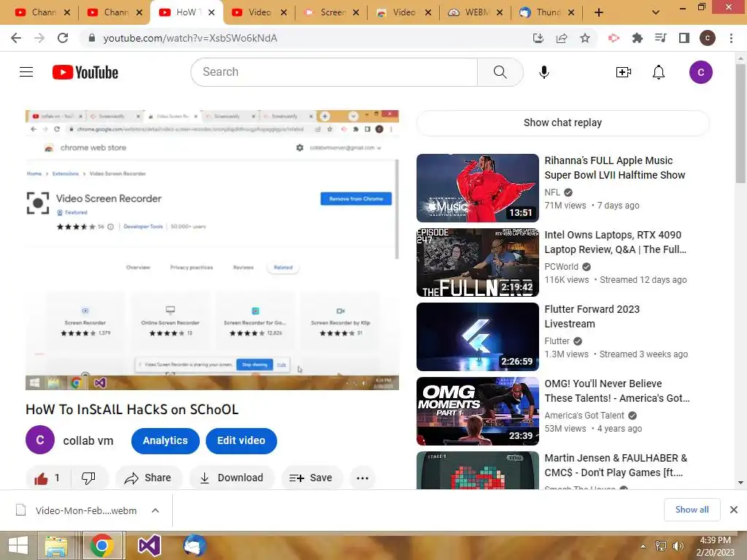Open the Windows Start button

coord(18,545)
